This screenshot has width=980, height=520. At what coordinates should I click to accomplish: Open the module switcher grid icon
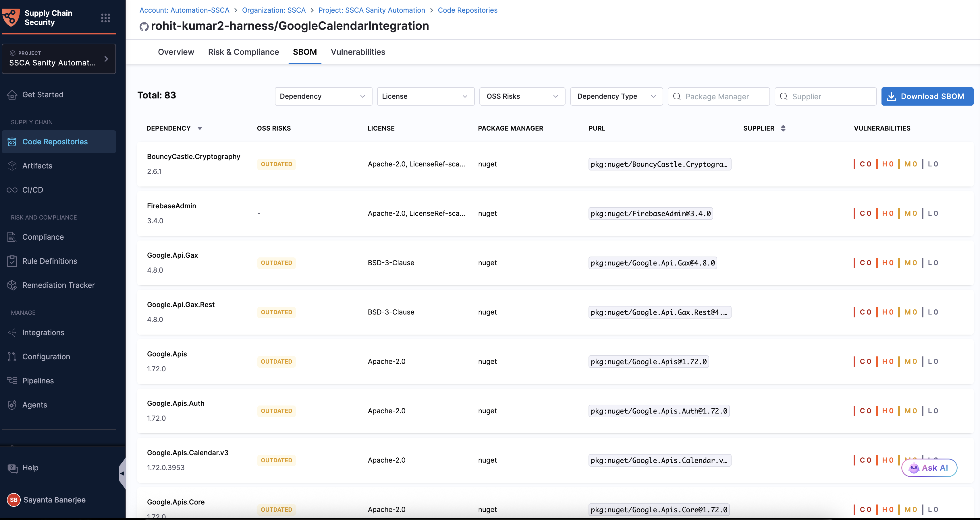coord(105,18)
